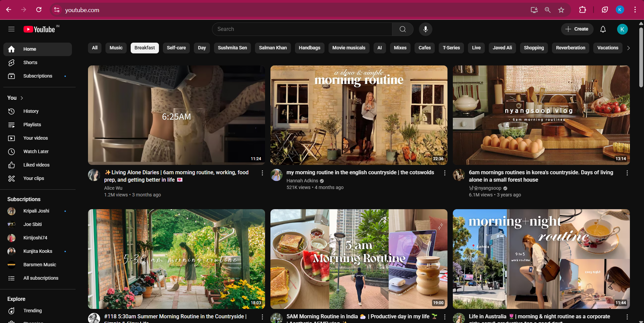Viewport: 644px width, 323px height.
Task: Select the Breakfast filter chip
Action: click(x=145, y=48)
